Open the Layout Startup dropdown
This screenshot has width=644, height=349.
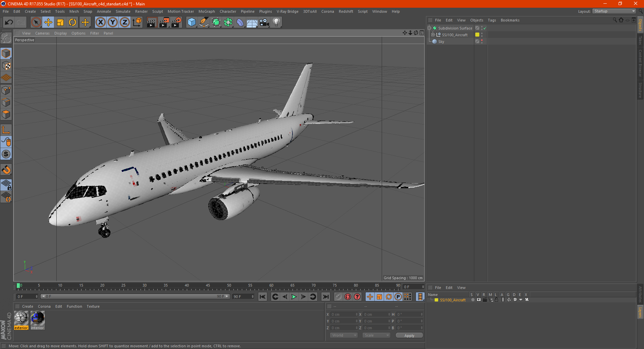614,11
